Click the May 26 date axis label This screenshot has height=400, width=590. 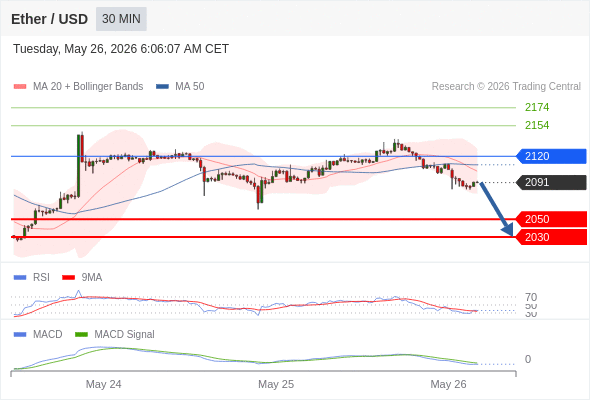[x=448, y=384]
